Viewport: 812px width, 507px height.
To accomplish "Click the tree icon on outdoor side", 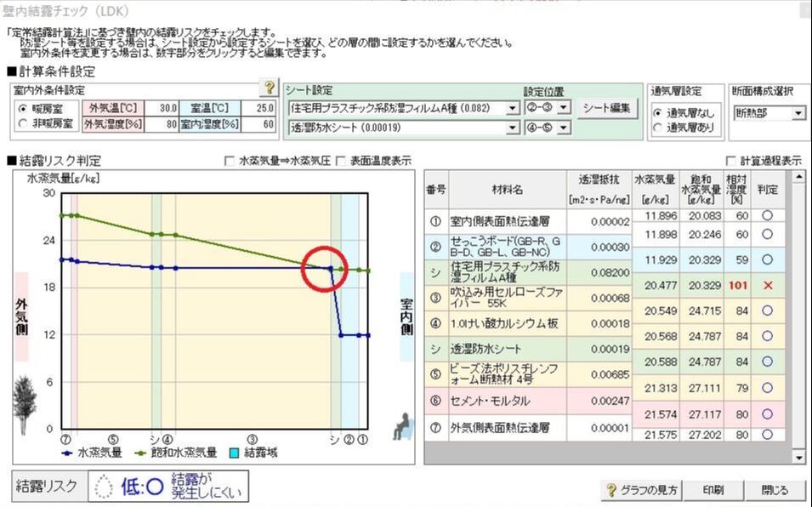I will pos(23,406).
